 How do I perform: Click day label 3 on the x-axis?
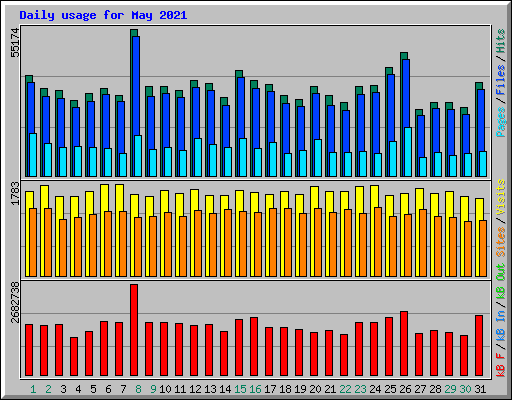tap(63, 389)
